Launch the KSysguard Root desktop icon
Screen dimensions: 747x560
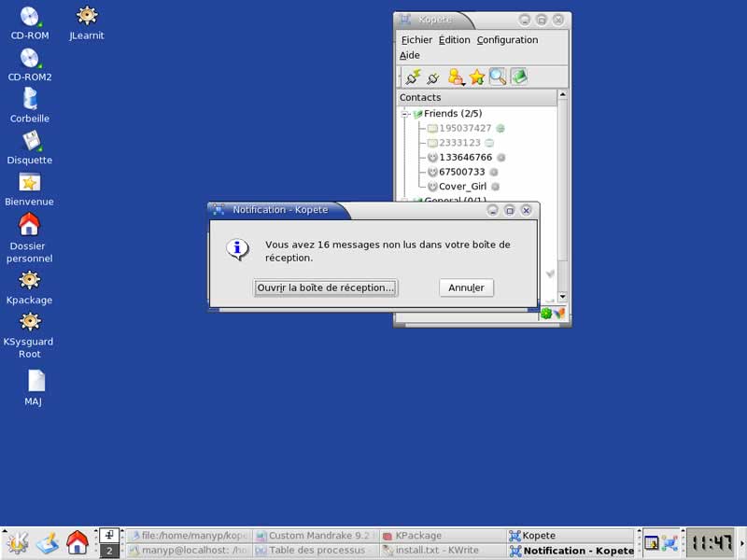point(30,335)
